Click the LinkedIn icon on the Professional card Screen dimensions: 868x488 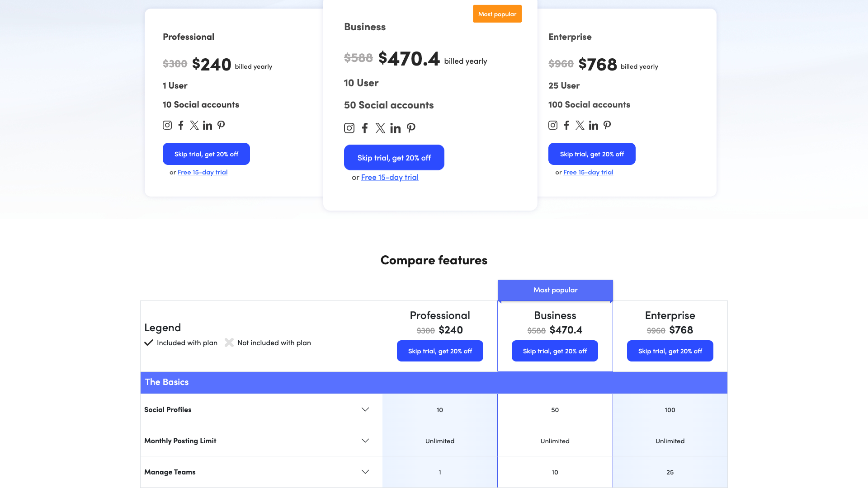point(208,125)
